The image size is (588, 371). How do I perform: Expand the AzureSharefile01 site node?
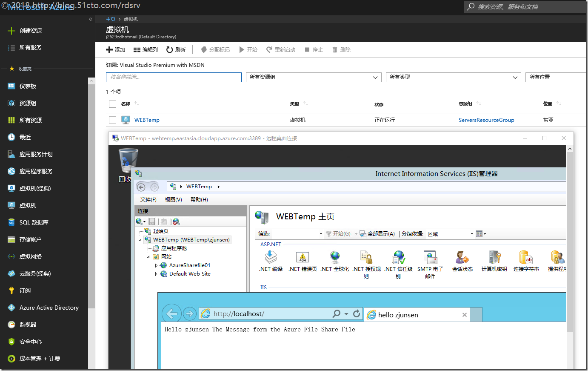[x=156, y=265]
